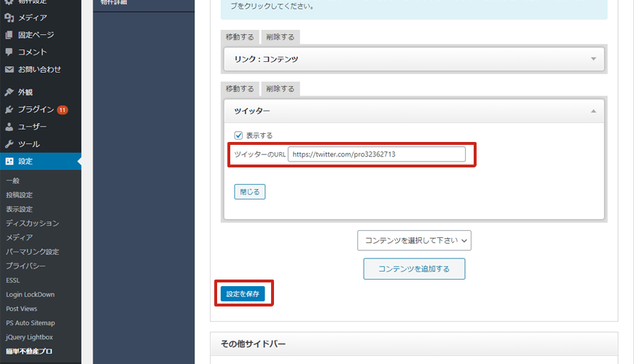Viewport: 634px width, 364px height.
Task: Open パーマリンク設定 settings submenu
Action: (x=33, y=252)
